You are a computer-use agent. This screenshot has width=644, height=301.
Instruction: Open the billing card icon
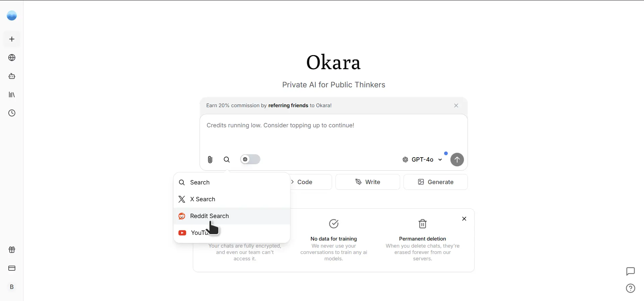click(x=12, y=268)
